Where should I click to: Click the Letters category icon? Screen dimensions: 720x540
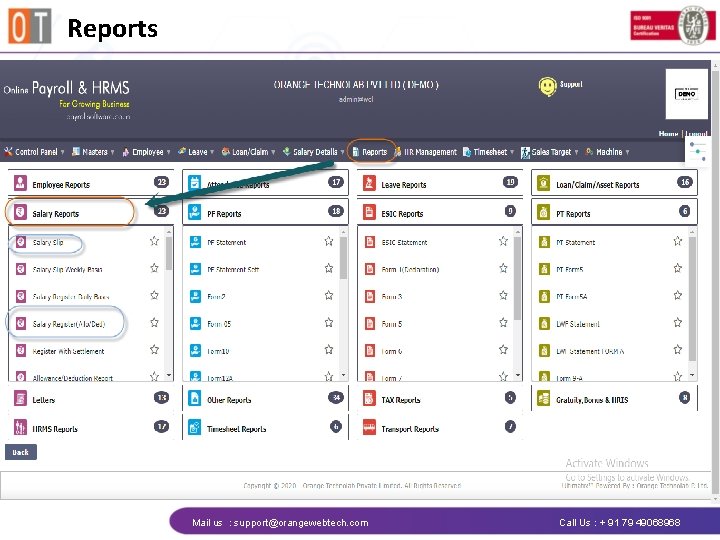point(20,398)
